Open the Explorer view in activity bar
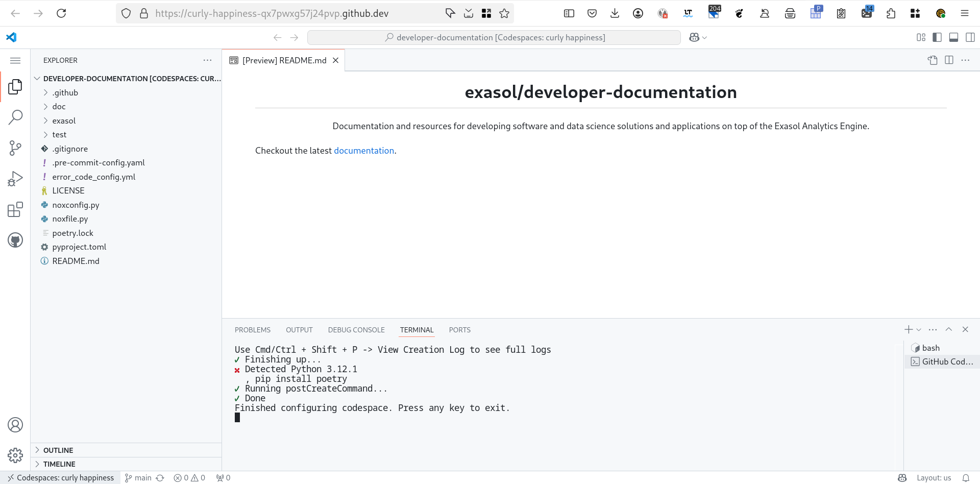 pos(15,87)
